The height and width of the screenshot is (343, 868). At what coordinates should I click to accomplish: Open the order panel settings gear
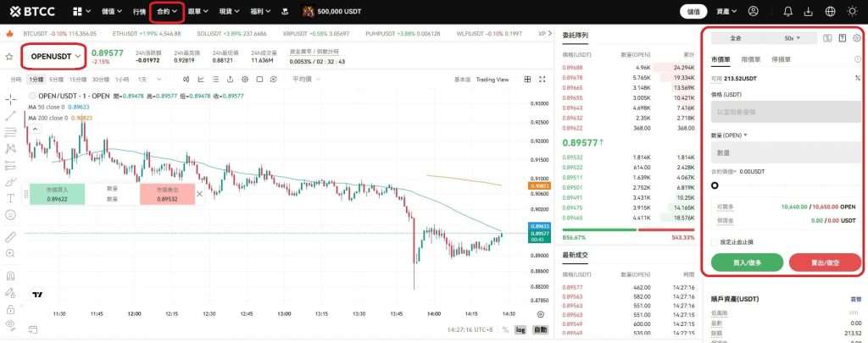(856, 38)
